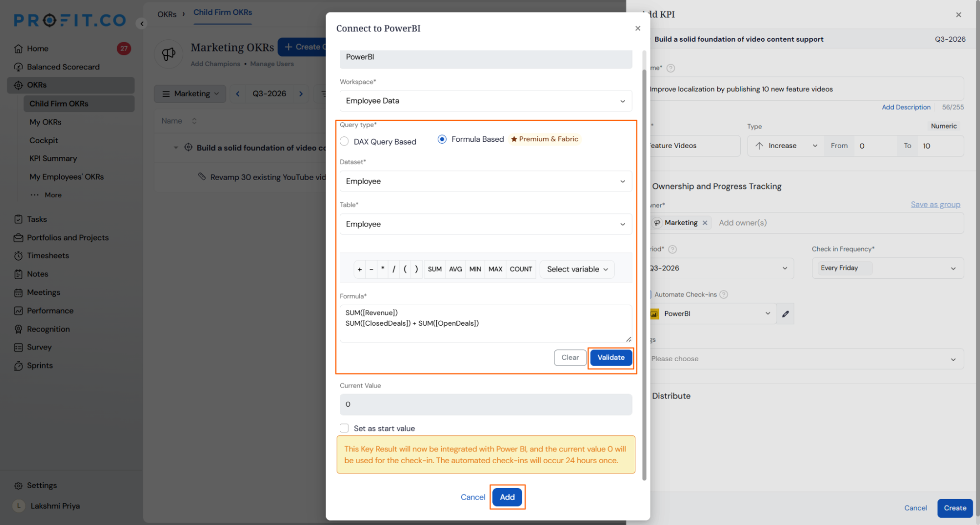Open Settings gear in the sidebar
This screenshot has width=980, height=525.
coord(19,486)
